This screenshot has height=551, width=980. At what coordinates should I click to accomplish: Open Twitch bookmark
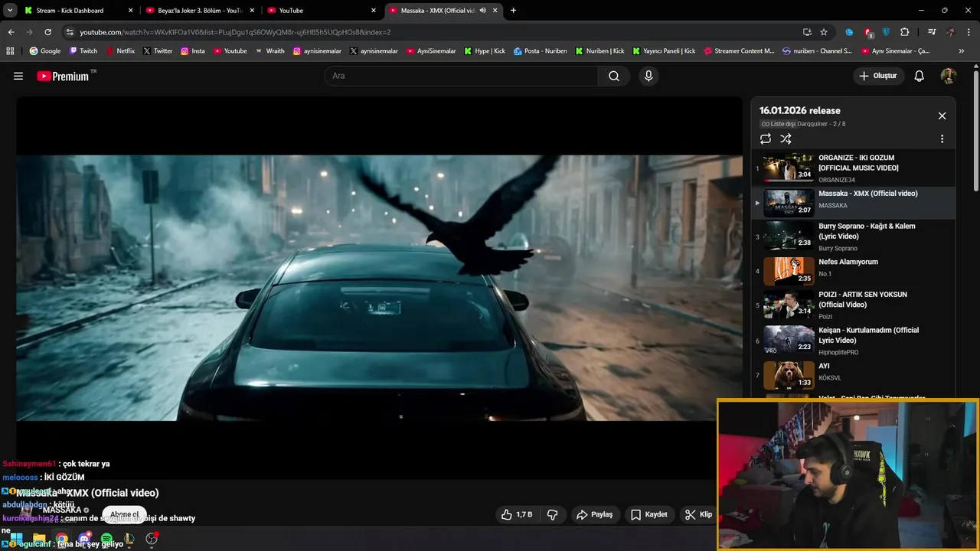pos(83,51)
